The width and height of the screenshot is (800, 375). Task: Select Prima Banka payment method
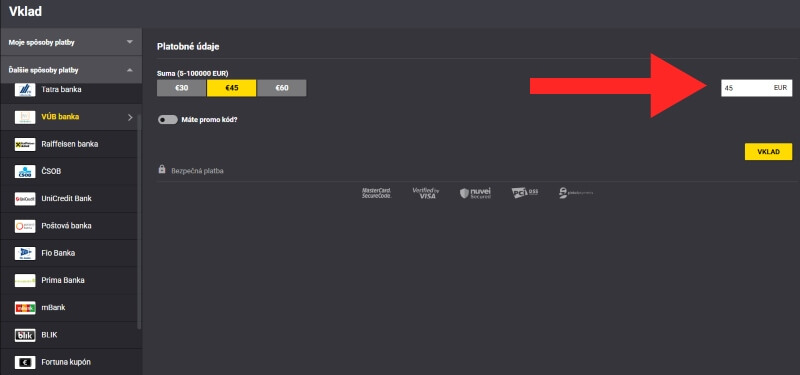coord(69,281)
